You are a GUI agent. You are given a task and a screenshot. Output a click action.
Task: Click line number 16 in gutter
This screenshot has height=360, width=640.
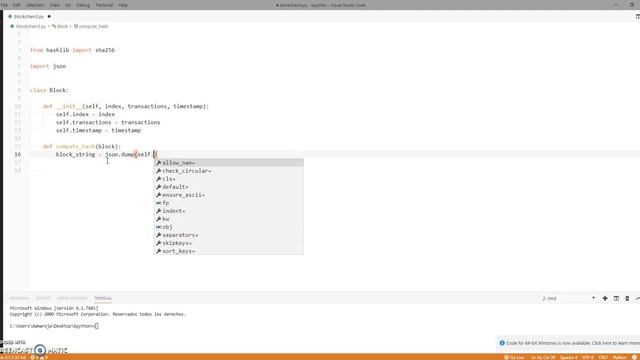coord(18,155)
